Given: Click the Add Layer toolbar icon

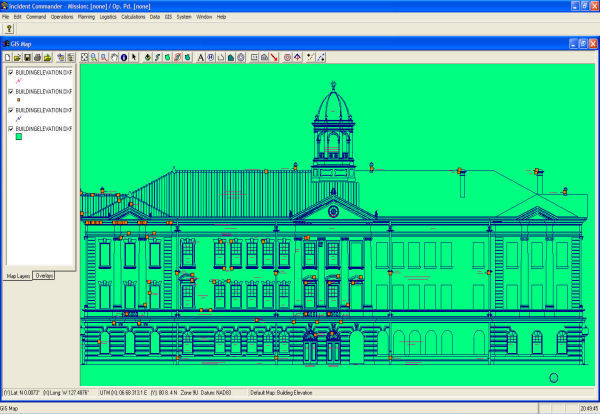Looking at the screenshot, I should point(61,57).
